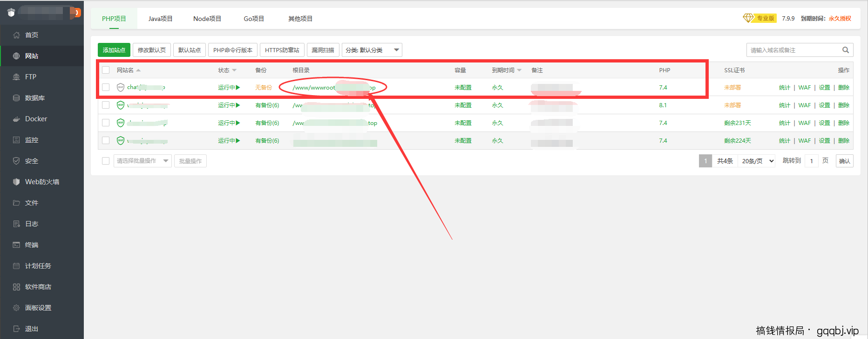Click the 批量操作 button
868x339 pixels.
pos(190,161)
